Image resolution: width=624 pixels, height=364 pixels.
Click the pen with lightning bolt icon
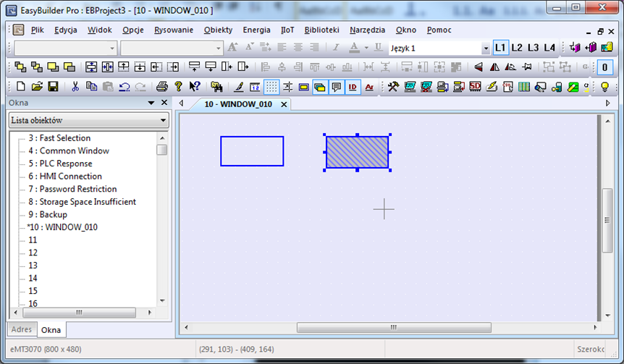coord(492,86)
